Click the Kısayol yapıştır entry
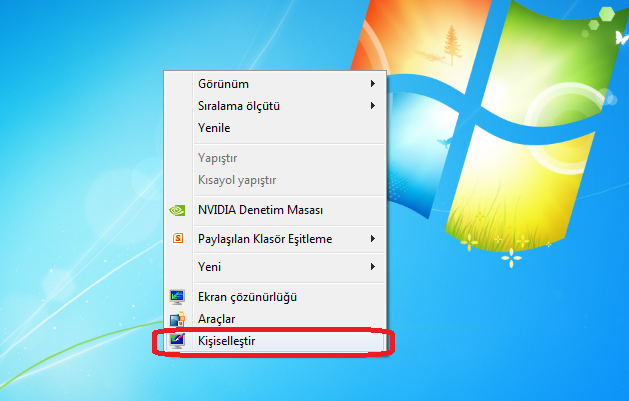The width and height of the screenshot is (629, 401). point(275,180)
